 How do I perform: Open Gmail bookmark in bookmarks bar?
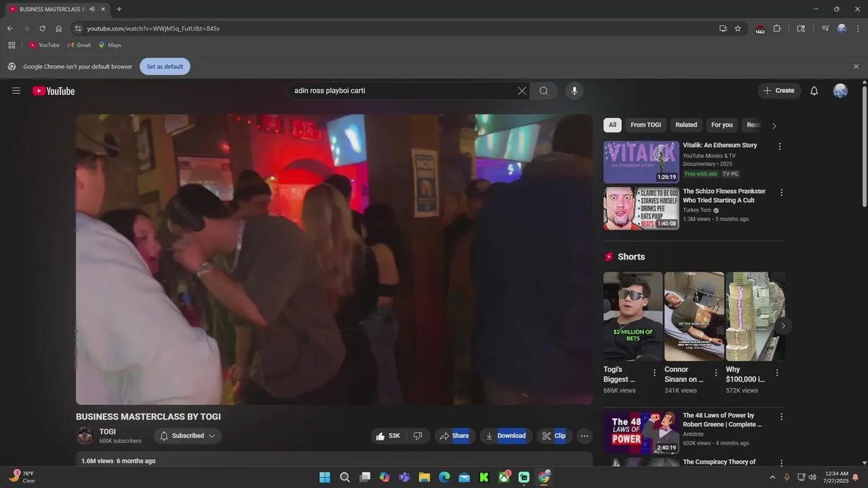pyautogui.click(x=79, y=45)
